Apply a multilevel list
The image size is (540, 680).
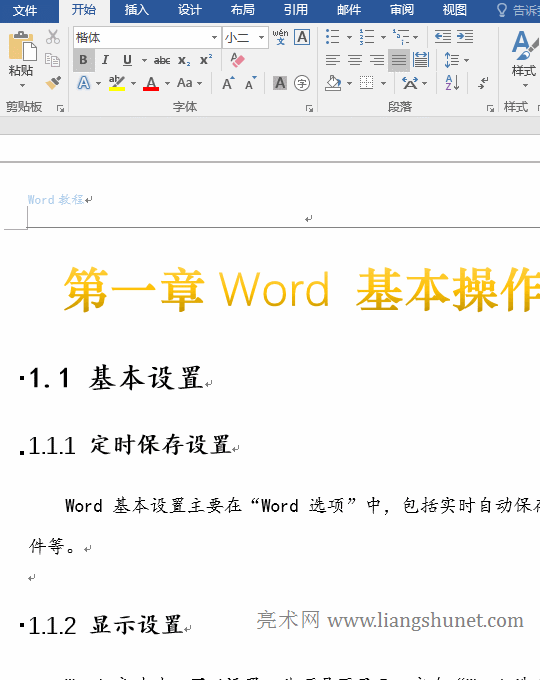point(401,37)
